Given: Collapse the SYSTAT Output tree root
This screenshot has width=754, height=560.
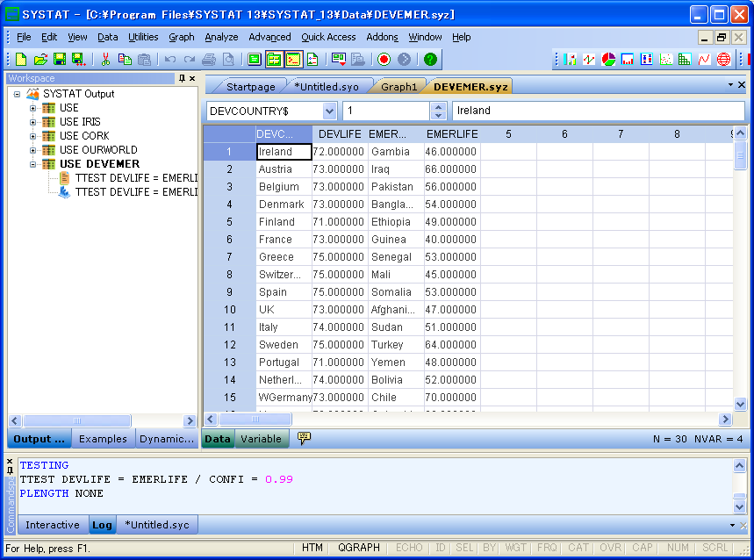Looking at the screenshot, I should [x=18, y=94].
